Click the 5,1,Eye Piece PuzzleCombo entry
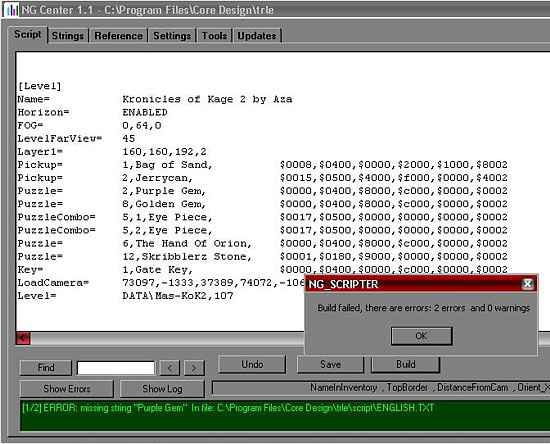The width and height of the screenshot is (550, 444). point(167,217)
